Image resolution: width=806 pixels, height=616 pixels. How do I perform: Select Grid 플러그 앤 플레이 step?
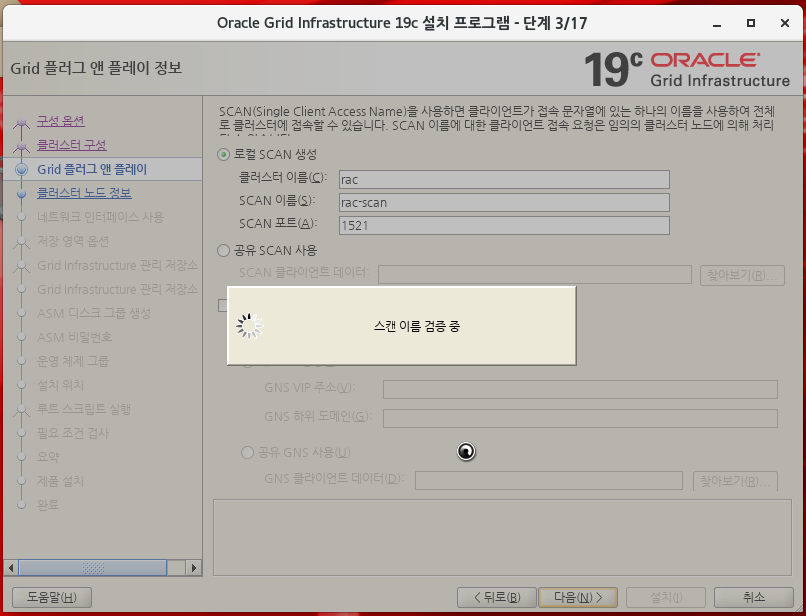[x=92, y=169]
